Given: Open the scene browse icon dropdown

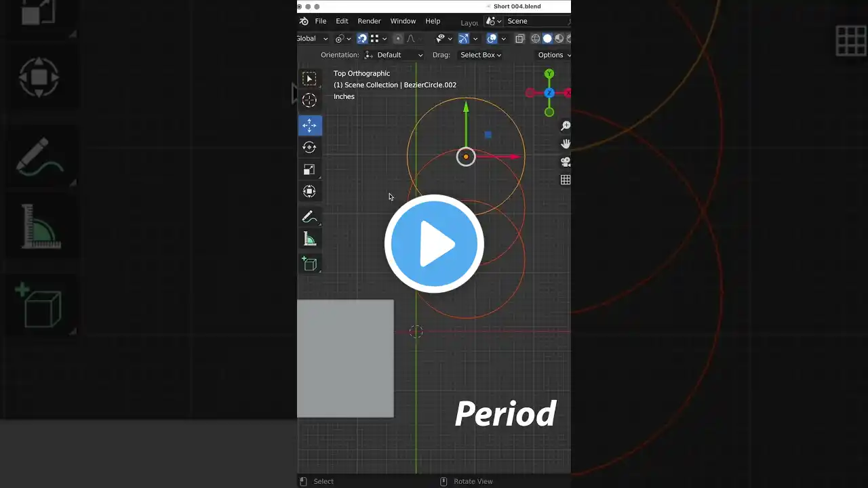Looking at the screenshot, I should point(494,21).
